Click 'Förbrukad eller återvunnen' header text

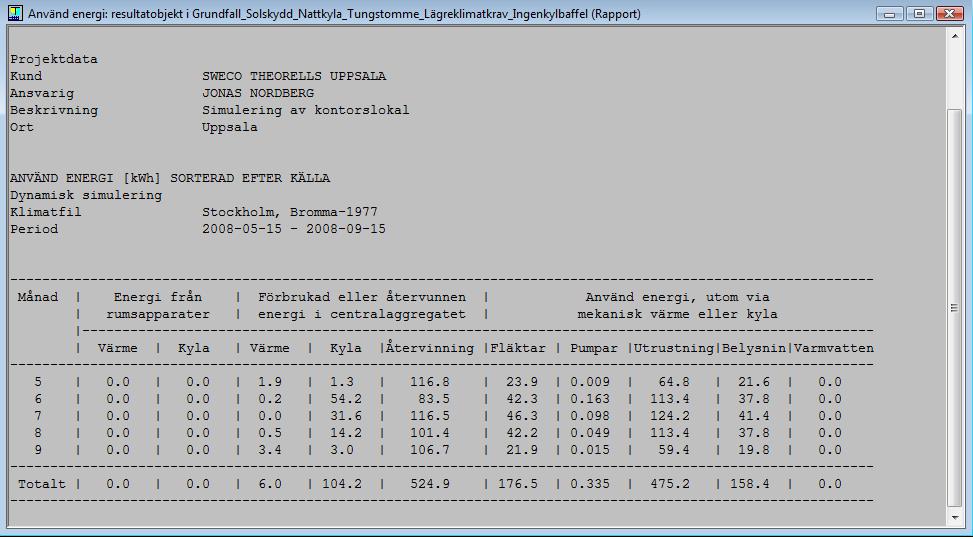click(x=362, y=297)
